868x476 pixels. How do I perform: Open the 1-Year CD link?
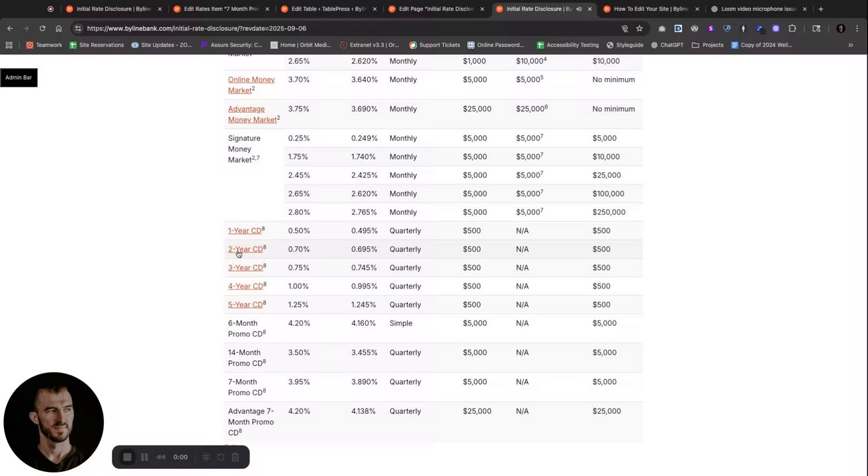pyautogui.click(x=245, y=231)
